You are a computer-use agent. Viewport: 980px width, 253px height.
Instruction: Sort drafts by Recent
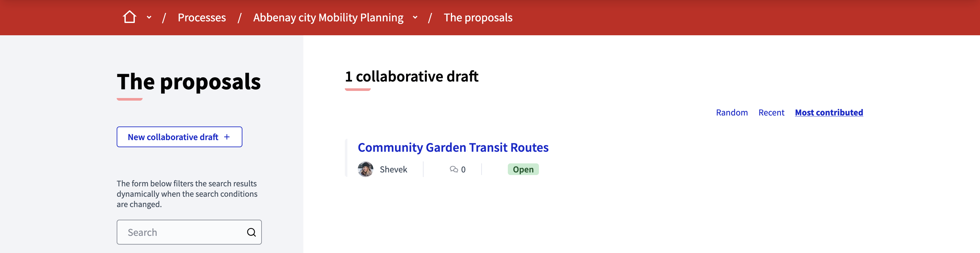coord(771,113)
